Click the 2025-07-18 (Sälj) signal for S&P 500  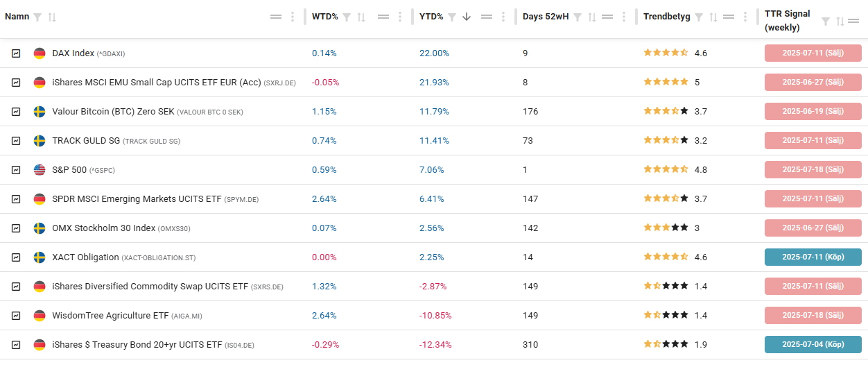click(x=813, y=170)
